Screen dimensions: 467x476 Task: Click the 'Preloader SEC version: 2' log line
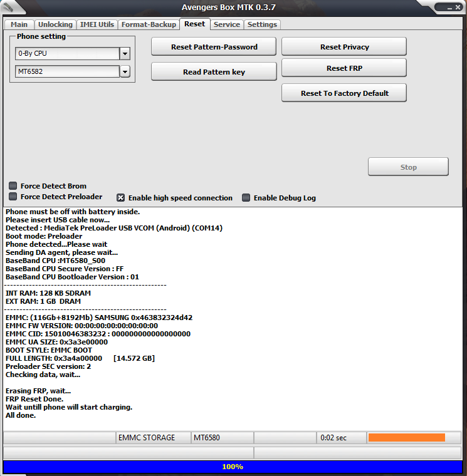(x=48, y=366)
